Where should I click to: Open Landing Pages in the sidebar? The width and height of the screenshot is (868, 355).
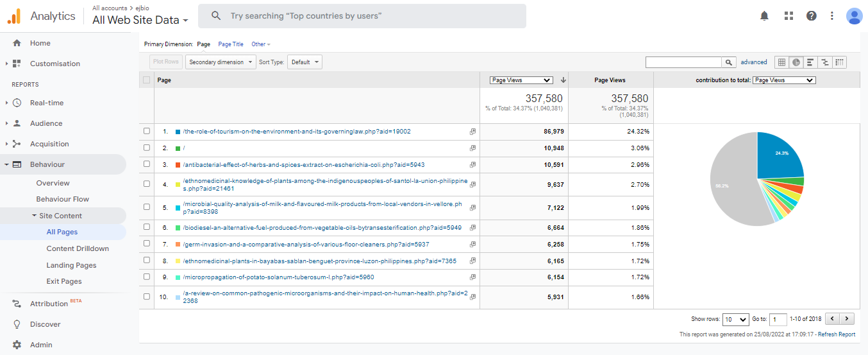[71, 265]
